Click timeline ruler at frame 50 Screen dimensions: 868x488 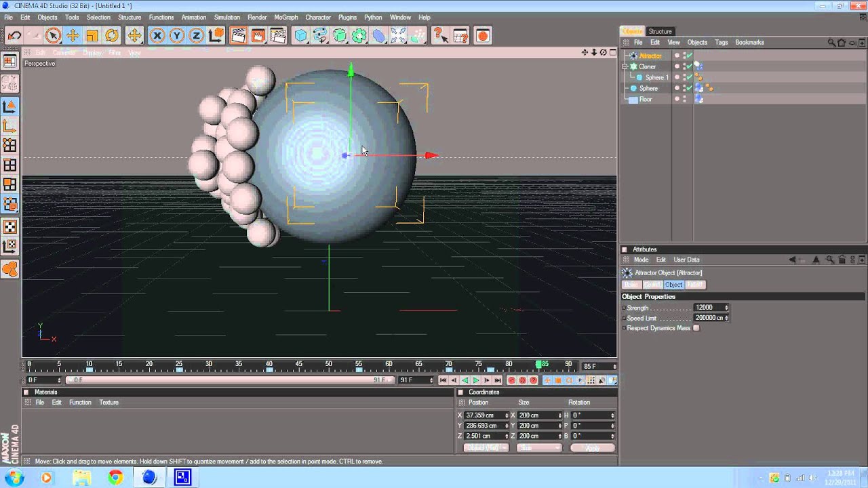click(x=328, y=365)
